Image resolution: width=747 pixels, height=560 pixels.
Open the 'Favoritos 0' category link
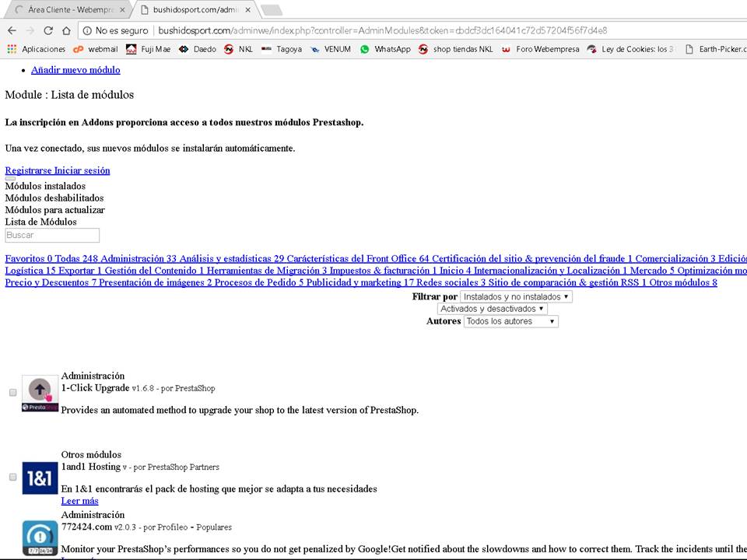coord(29,258)
